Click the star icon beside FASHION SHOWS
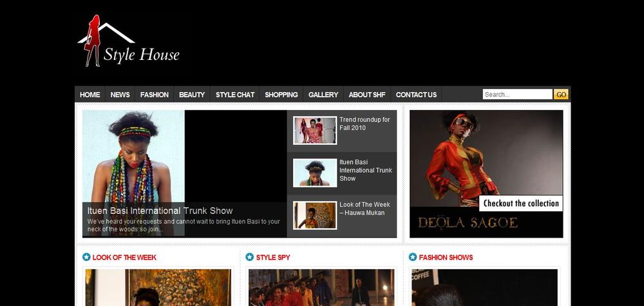 point(412,257)
